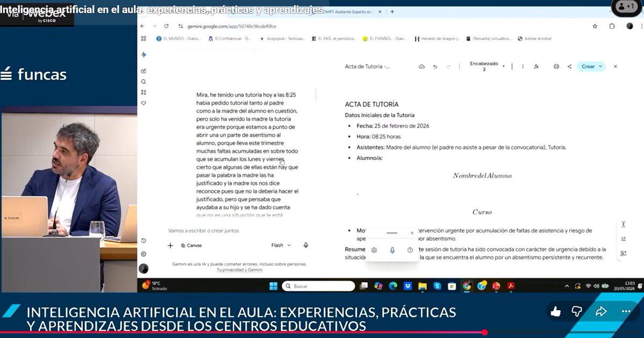Open the Crear dropdown button
This screenshot has height=338, width=644.
(592, 67)
